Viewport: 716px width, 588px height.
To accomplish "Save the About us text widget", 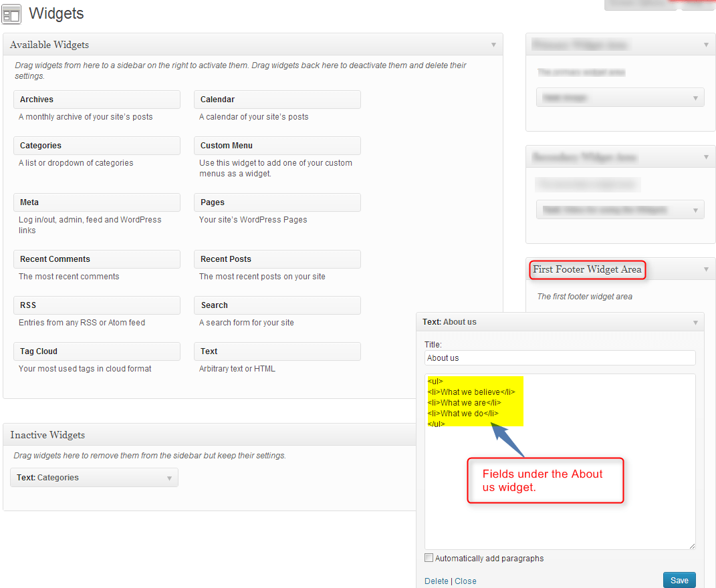I will tap(679, 580).
